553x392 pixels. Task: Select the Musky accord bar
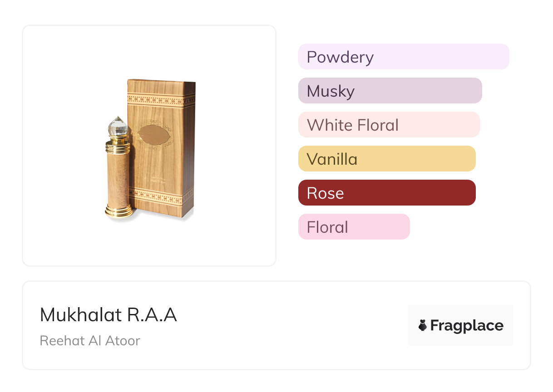pyautogui.click(x=390, y=91)
